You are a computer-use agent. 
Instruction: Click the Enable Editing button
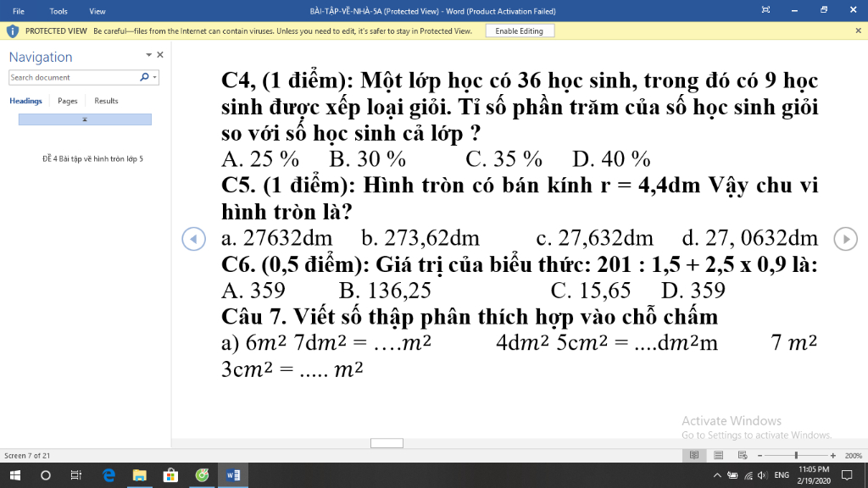(520, 31)
